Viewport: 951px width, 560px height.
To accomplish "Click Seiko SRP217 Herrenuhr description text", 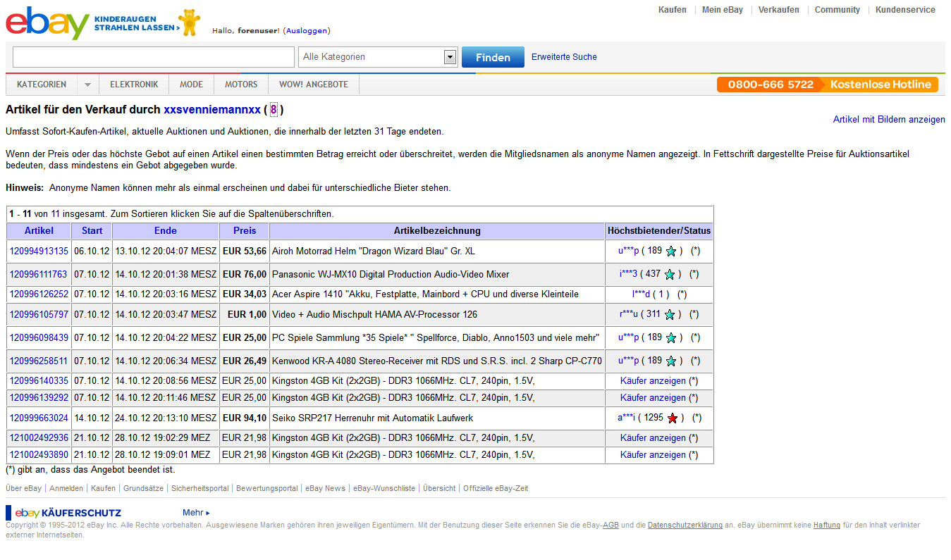I will point(372,418).
